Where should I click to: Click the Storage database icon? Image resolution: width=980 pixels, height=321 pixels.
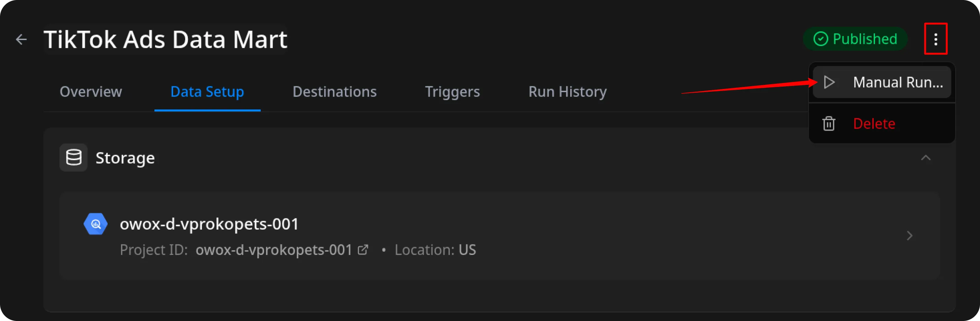click(x=73, y=158)
